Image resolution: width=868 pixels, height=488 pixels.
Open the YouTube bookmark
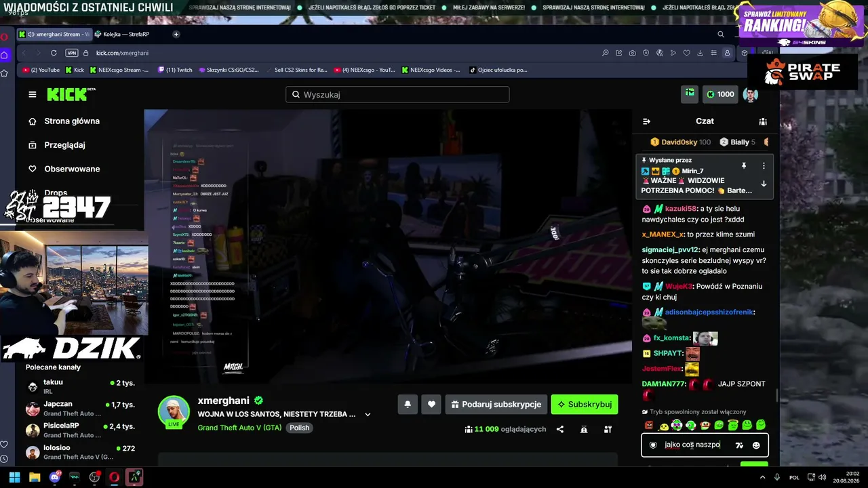click(x=41, y=70)
